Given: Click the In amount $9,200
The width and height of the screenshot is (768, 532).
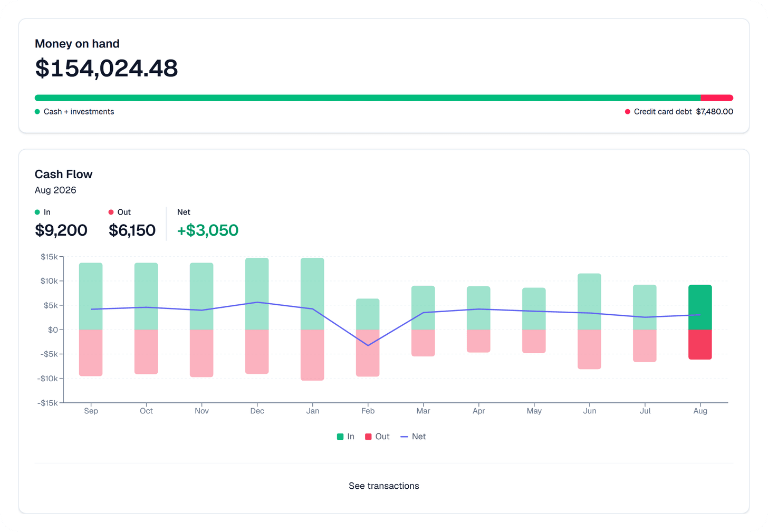Looking at the screenshot, I should (x=61, y=230).
